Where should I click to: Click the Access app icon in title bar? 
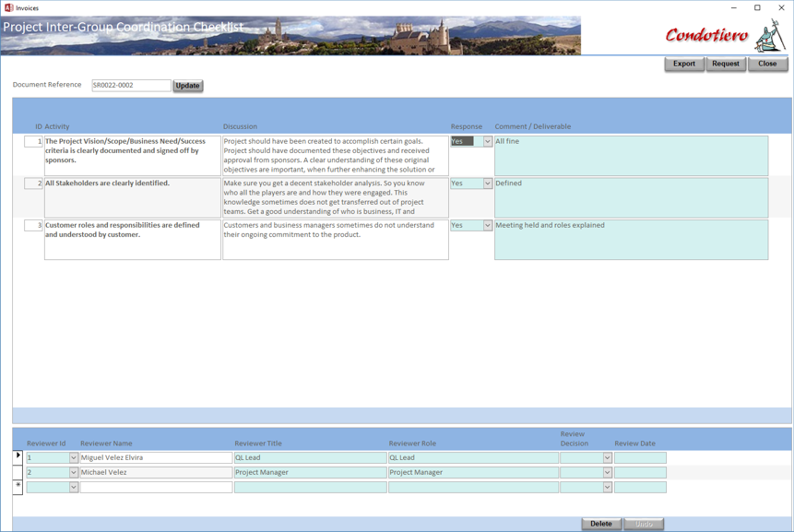click(8, 7)
